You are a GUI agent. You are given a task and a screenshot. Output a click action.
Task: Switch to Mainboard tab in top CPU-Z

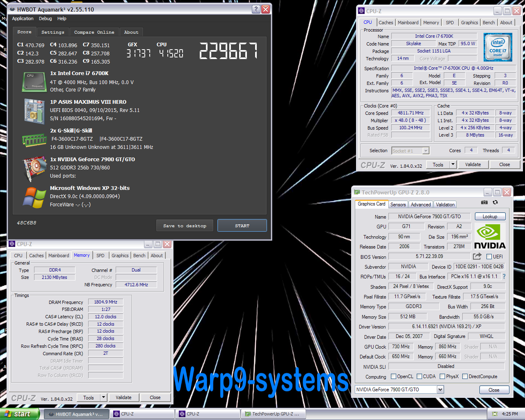pyautogui.click(x=408, y=23)
